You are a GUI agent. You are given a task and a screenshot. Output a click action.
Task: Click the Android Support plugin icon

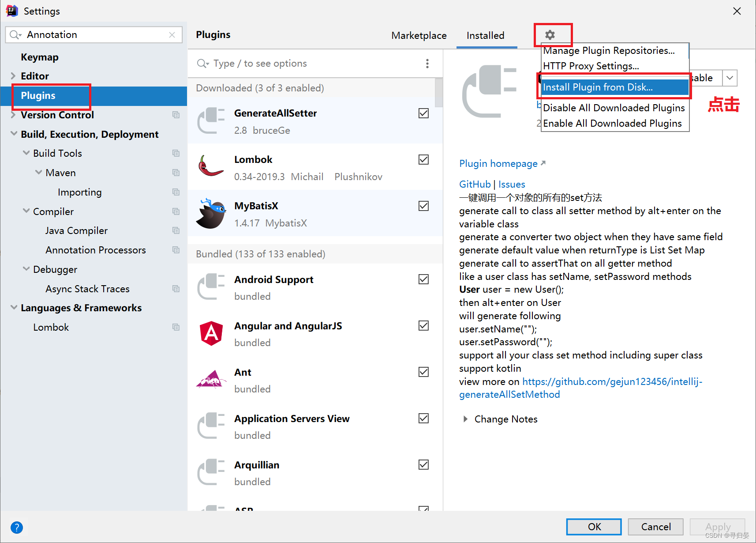211,287
